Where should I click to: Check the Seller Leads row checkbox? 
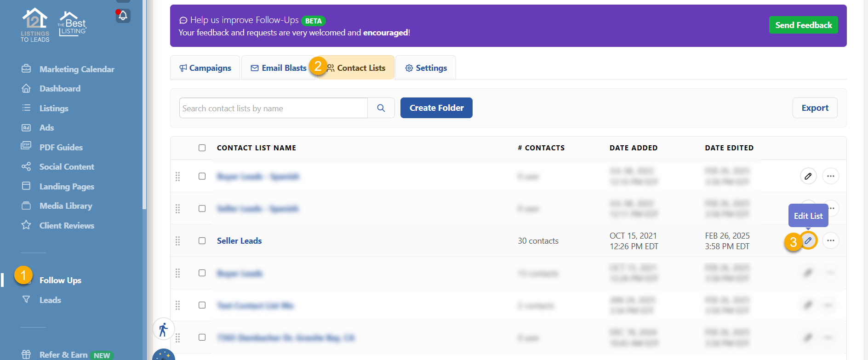click(x=202, y=240)
